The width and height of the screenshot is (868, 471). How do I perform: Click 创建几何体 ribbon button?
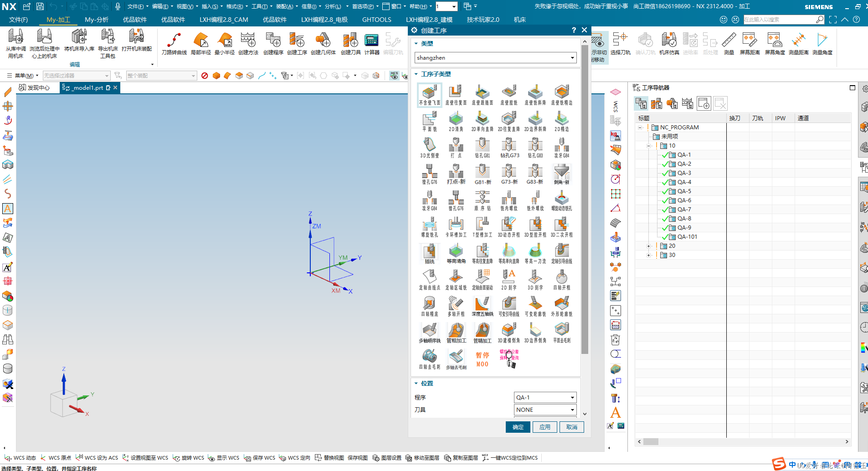click(x=323, y=44)
